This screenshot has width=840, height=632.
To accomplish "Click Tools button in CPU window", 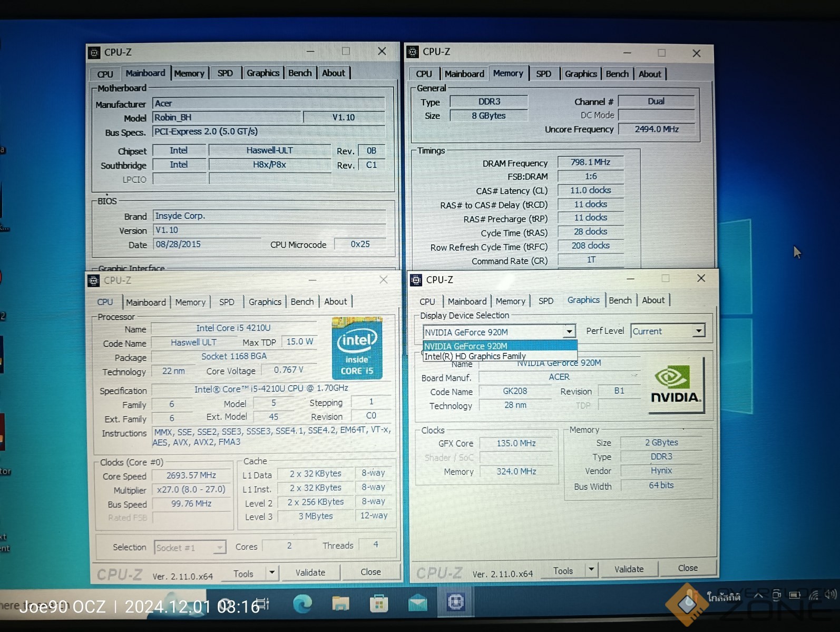I will (x=243, y=574).
